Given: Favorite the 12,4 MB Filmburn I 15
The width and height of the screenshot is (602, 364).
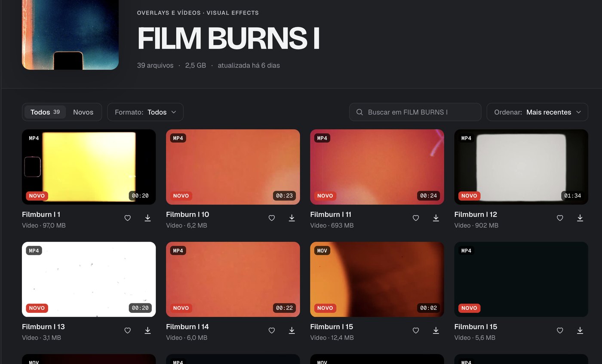Looking at the screenshot, I should (415, 330).
